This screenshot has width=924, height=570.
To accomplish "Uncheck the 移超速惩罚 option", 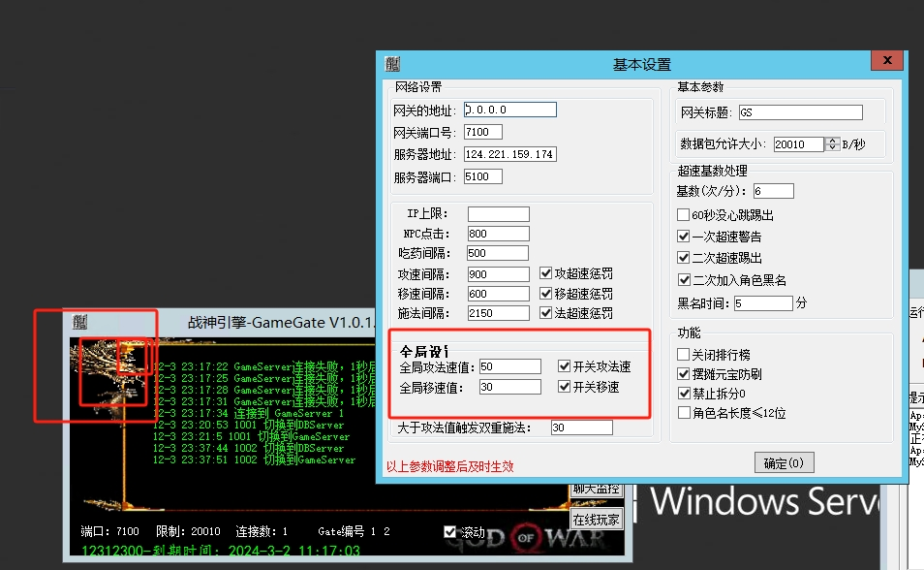I will click(546, 294).
